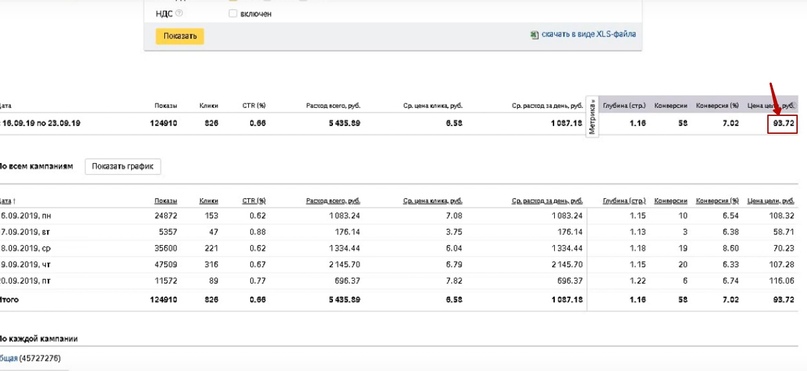This screenshot has width=807, height=371.
Task: Sort daily table by Показы header
Action: click(x=165, y=201)
